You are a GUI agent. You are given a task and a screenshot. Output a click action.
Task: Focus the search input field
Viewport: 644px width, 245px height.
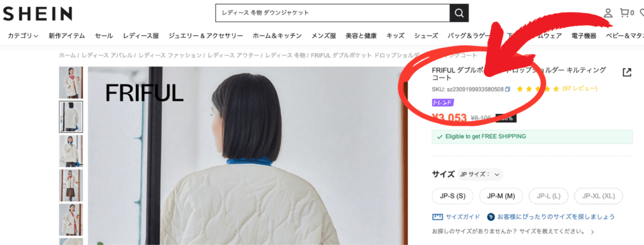332,13
